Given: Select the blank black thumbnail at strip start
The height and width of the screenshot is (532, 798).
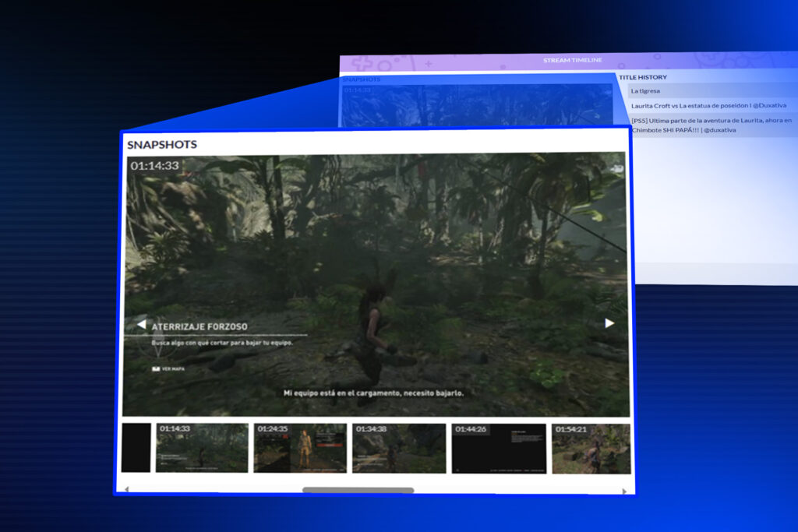Looking at the screenshot, I should coord(136,448).
